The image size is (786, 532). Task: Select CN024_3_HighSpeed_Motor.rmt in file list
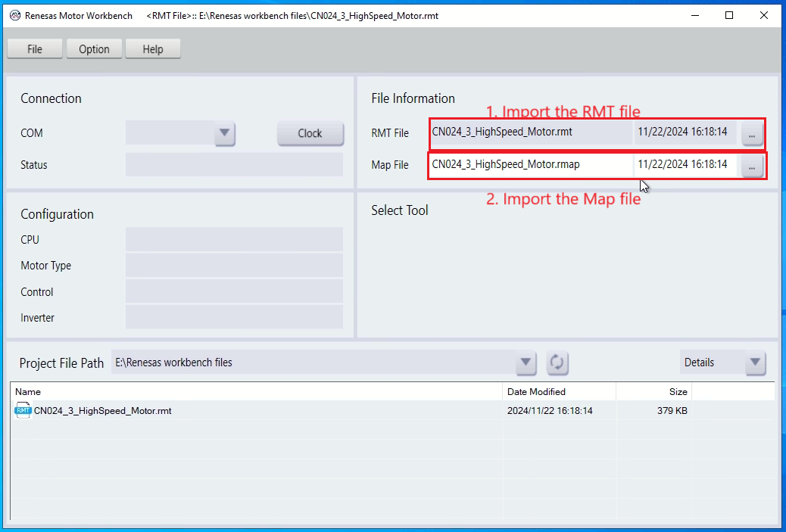103,411
